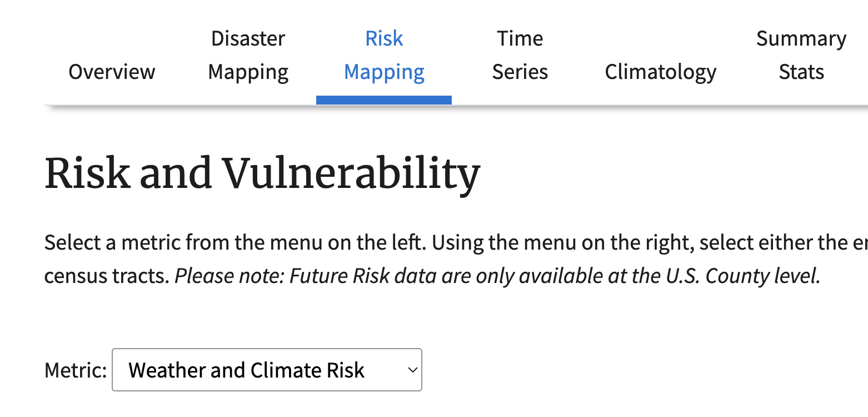Image resolution: width=868 pixels, height=417 pixels.
Task: Open the Metric dropdown menu
Action: pyautogui.click(x=267, y=370)
